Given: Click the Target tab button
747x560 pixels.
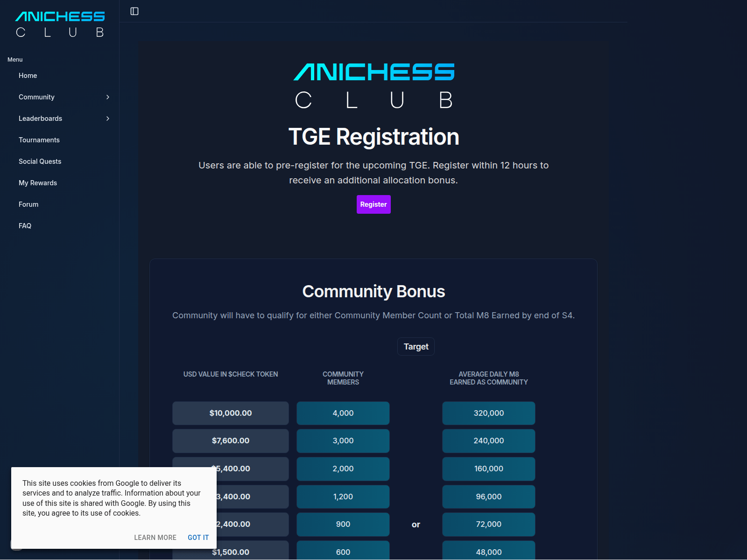Looking at the screenshot, I should click(x=416, y=347).
